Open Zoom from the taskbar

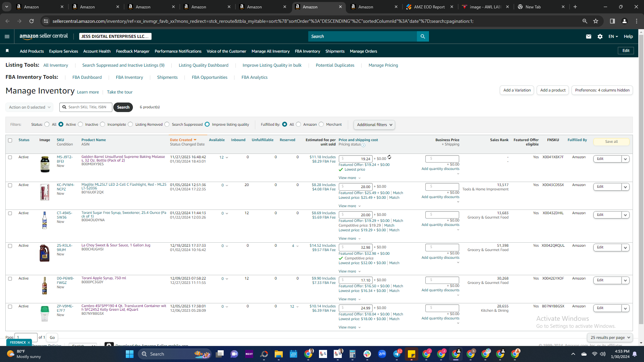(x=382, y=354)
